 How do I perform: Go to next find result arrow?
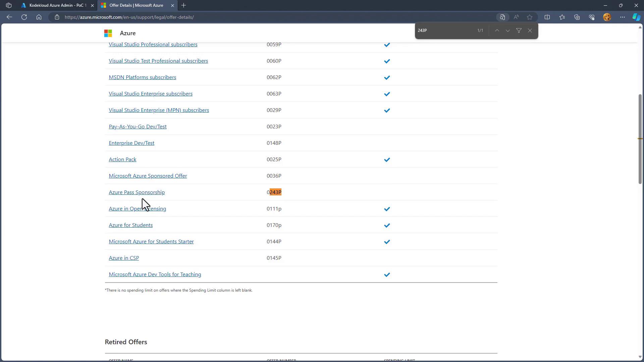click(508, 31)
